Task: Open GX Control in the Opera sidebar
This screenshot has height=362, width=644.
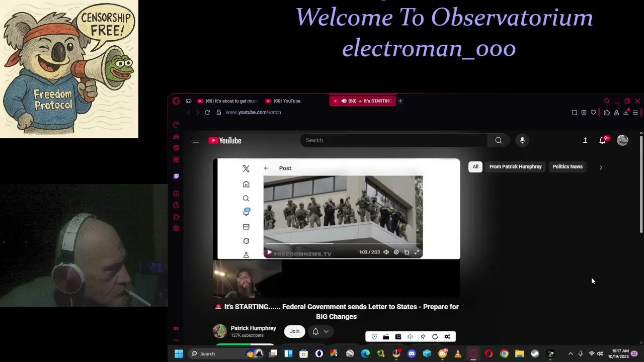Action: tap(176, 125)
